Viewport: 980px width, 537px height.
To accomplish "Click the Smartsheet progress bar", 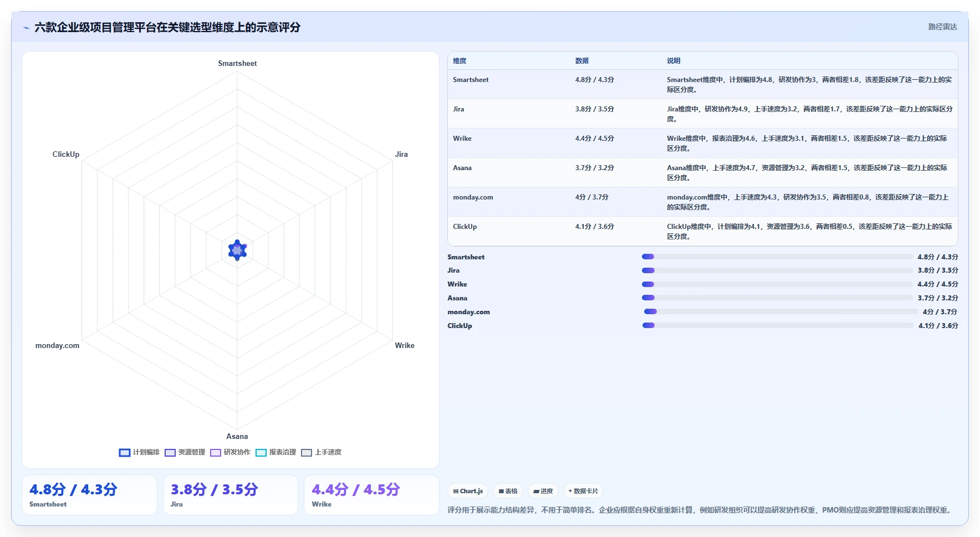I will click(777, 257).
